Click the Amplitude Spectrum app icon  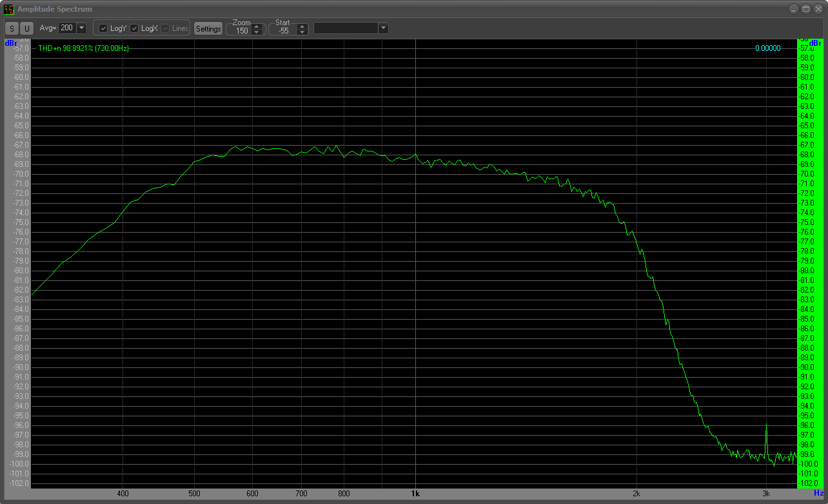[9, 9]
